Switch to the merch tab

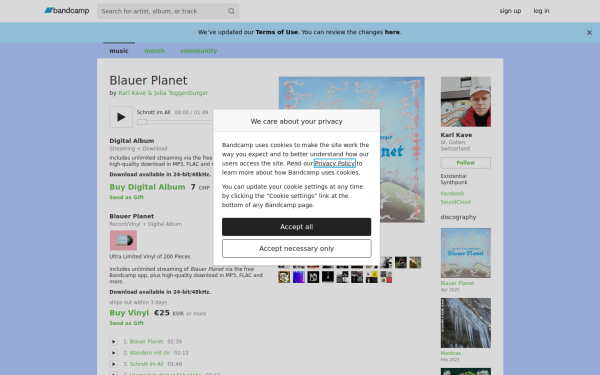154,51
